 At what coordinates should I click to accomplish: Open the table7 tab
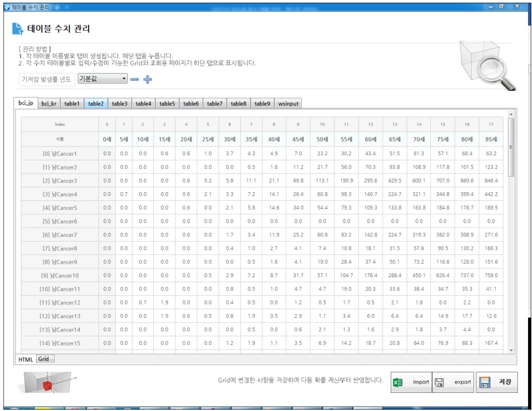(215, 104)
